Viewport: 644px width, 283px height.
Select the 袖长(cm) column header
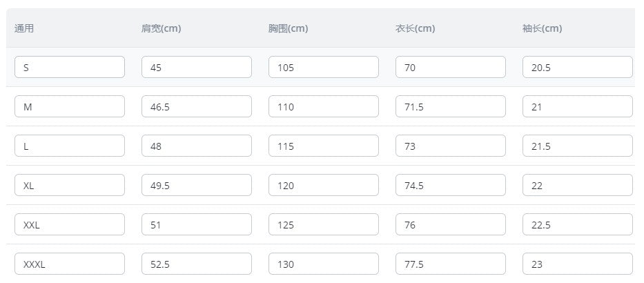pyautogui.click(x=542, y=28)
